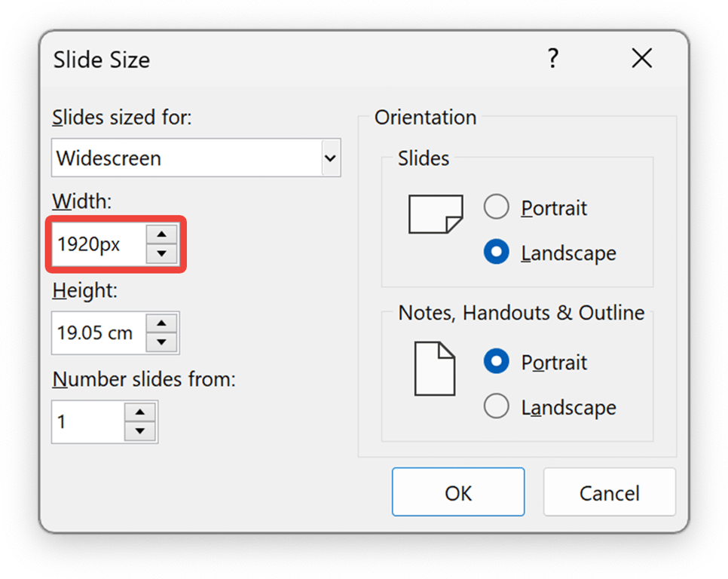Open the Slides sized for dropdown arrow
This screenshot has width=728, height=579.
pyautogui.click(x=330, y=158)
